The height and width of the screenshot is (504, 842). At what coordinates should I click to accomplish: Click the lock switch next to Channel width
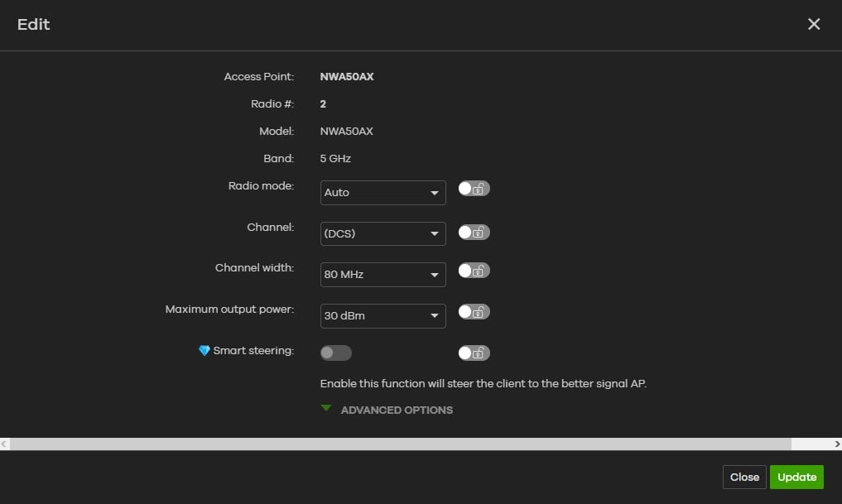(474, 271)
